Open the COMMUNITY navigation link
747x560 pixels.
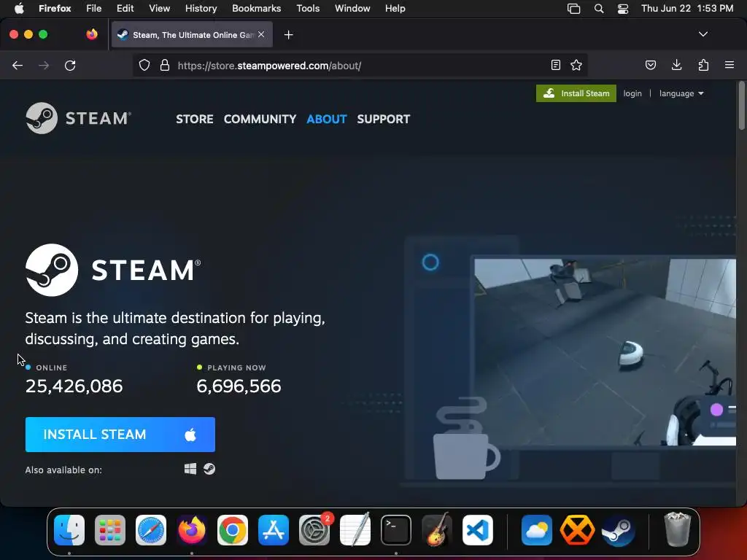pos(260,119)
